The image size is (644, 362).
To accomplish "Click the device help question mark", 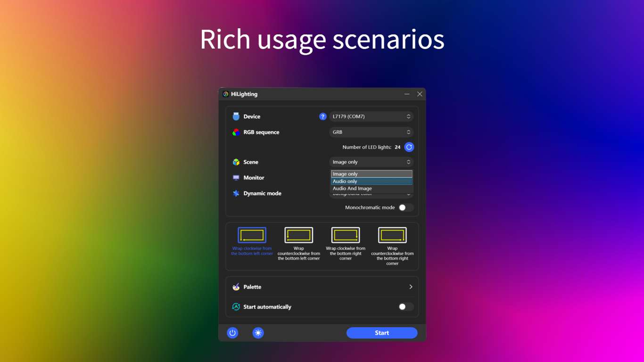I will coord(323,116).
